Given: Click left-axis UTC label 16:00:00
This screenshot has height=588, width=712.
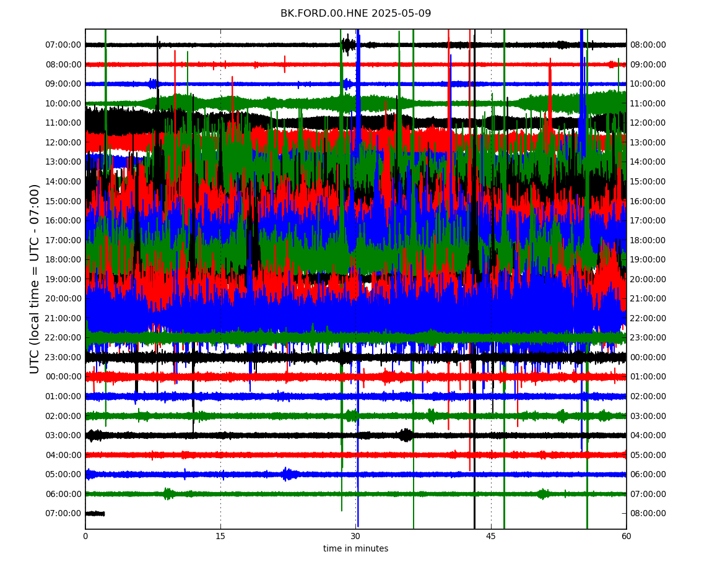Looking at the screenshot, I should (64, 221).
